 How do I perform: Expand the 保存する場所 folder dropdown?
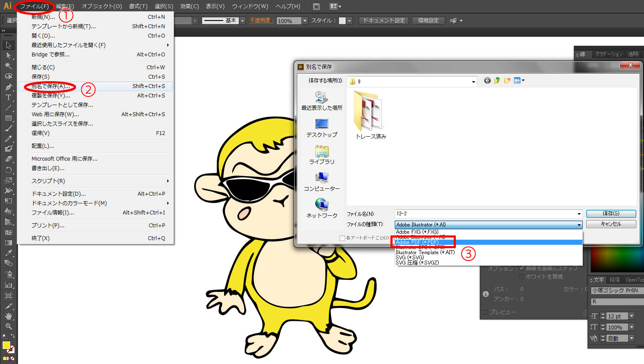(x=473, y=81)
